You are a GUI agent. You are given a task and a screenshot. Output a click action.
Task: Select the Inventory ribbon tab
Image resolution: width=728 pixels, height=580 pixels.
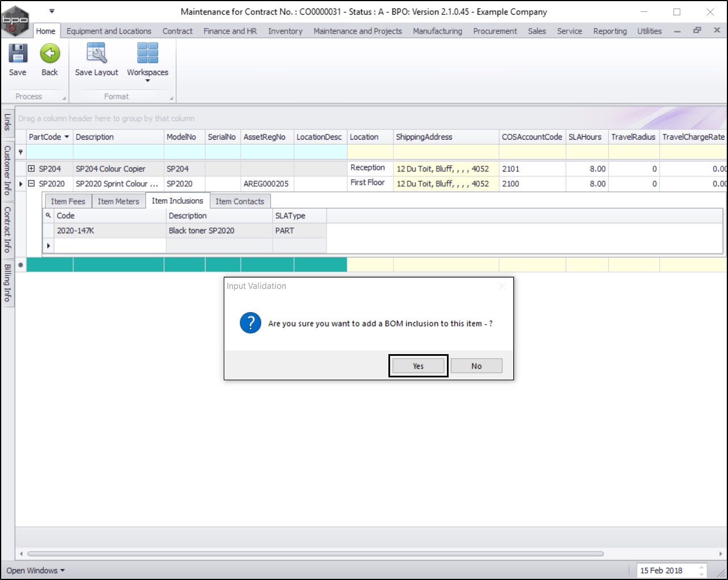click(x=285, y=31)
